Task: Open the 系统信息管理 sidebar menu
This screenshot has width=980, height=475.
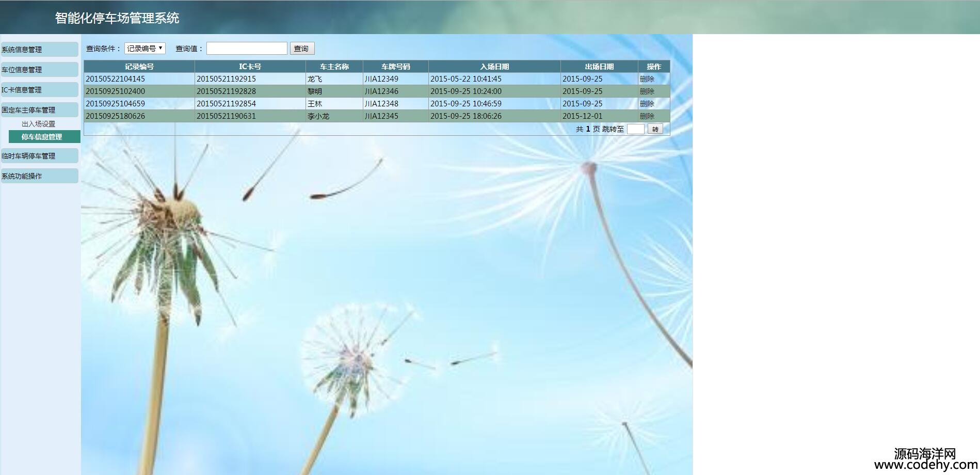Action: (x=39, y=50)
